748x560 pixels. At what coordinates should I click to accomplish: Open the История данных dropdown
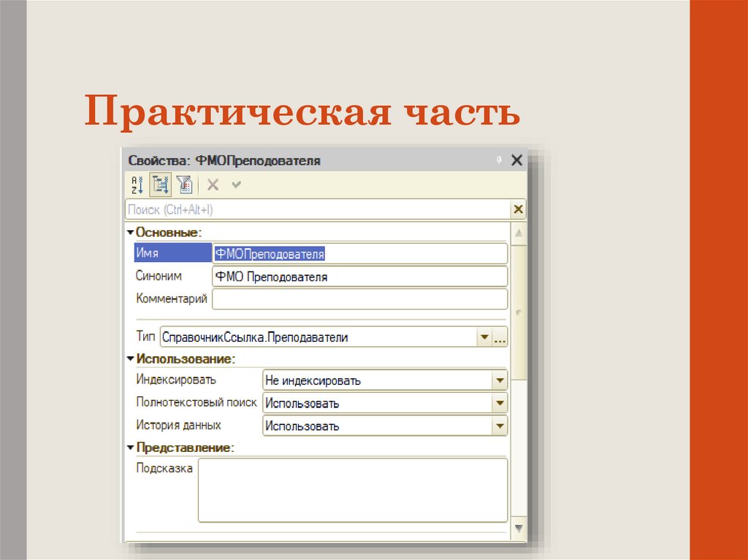(x=501, y=425)
